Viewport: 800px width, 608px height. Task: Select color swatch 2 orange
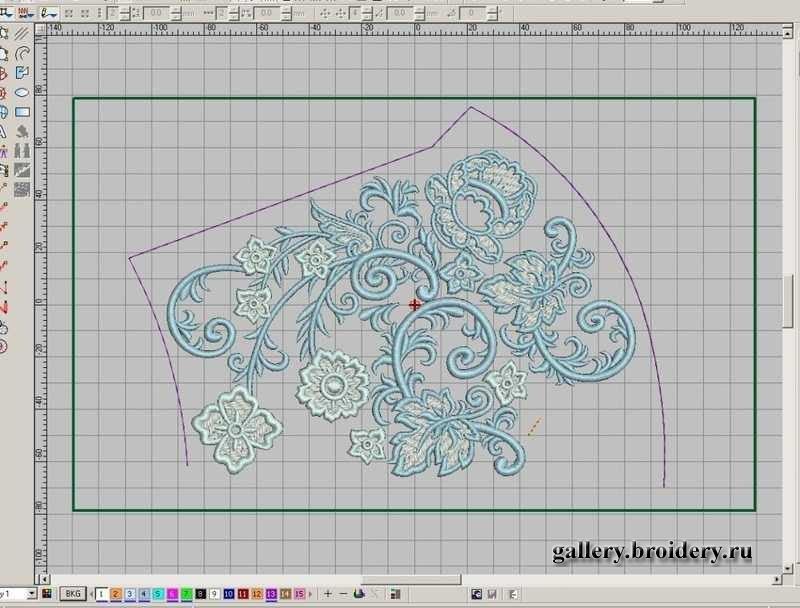tap(115, 594)
